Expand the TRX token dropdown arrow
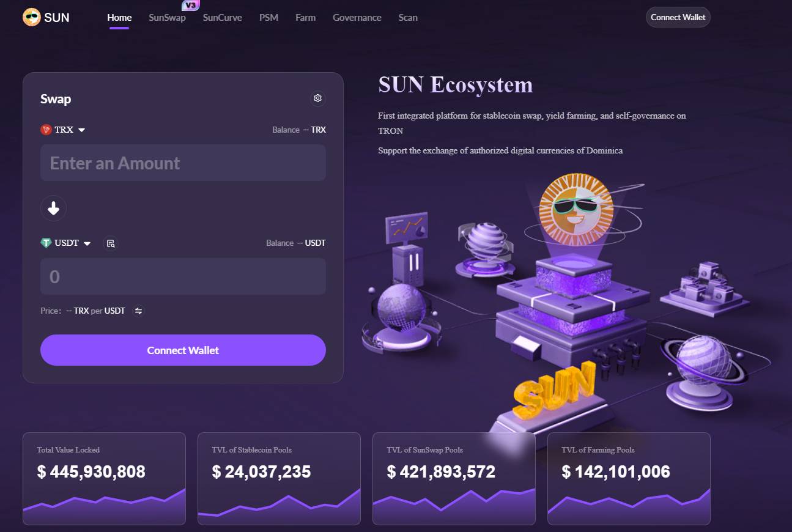Viewport: 792px width, 532px height. 82,130
